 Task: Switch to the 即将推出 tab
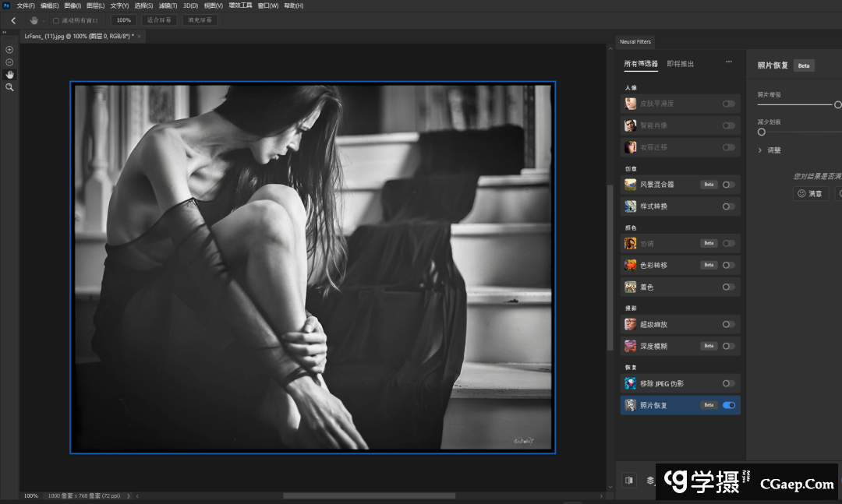point(680,64)
